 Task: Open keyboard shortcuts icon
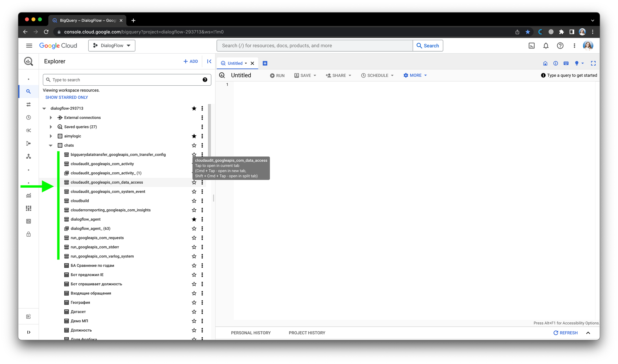click(x=566, y=63)
